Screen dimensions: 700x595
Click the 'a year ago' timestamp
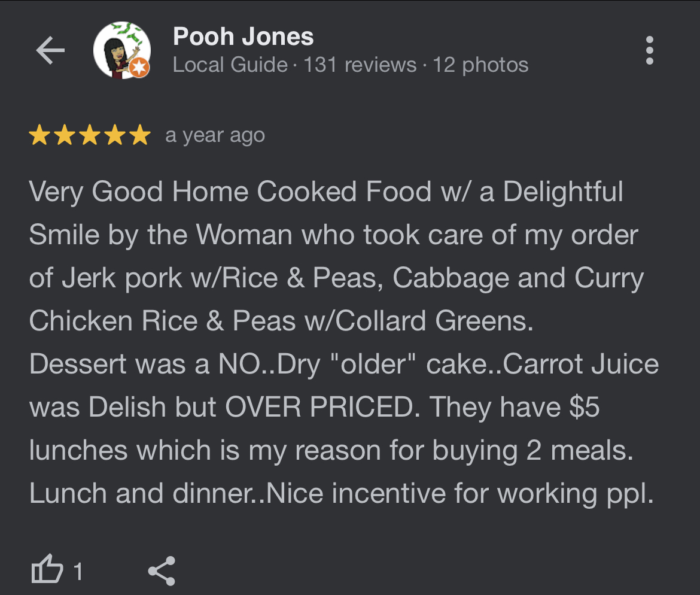215,136
